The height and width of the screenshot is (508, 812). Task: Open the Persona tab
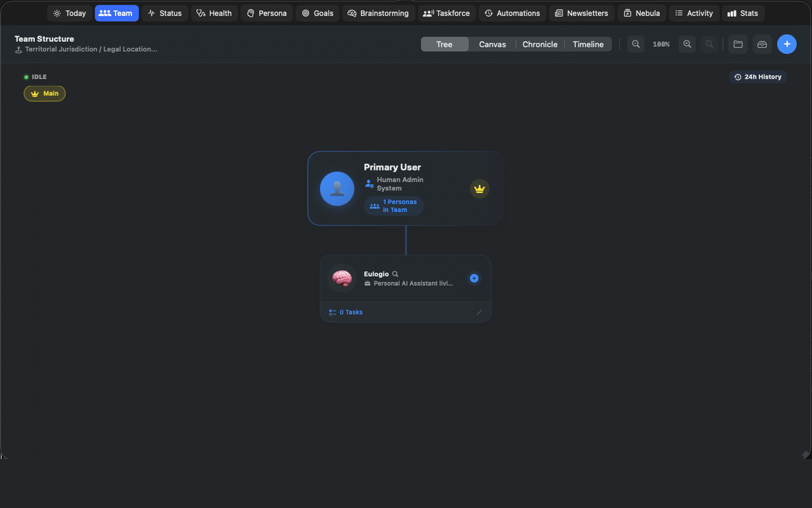pos(266,13)
